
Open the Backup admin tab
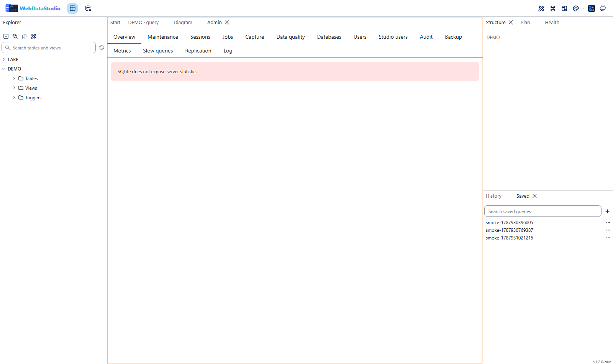(454, 37)
